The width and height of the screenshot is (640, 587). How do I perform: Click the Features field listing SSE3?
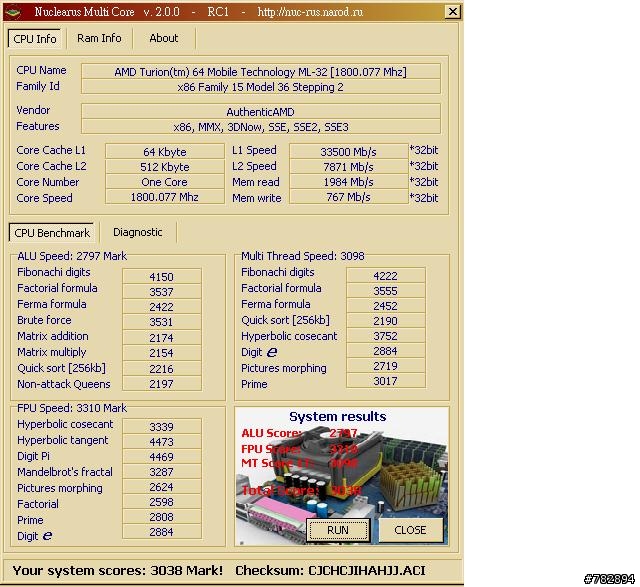click(260, 127)
